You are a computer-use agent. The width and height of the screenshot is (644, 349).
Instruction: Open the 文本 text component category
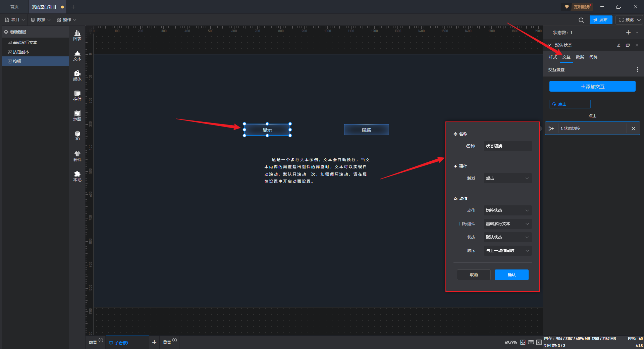click(77, 56)
